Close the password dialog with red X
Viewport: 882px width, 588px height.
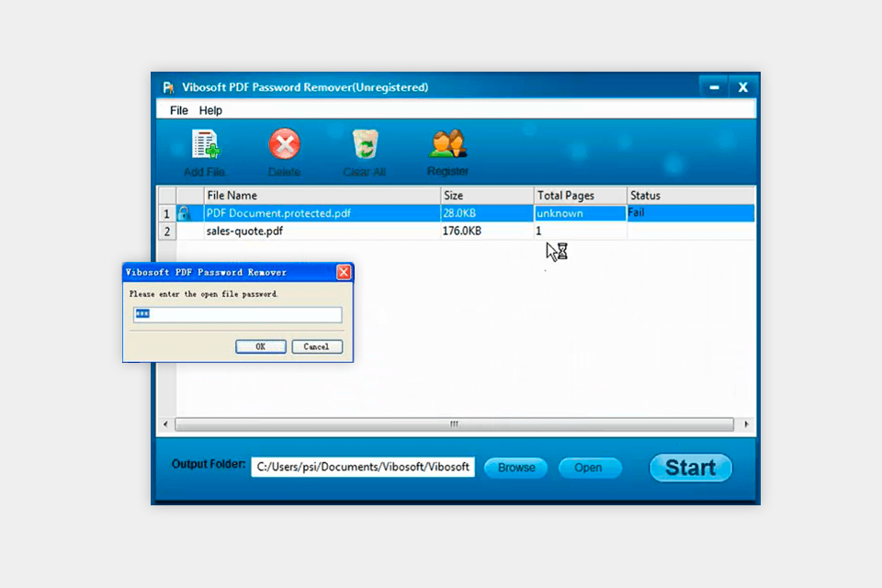344,272
